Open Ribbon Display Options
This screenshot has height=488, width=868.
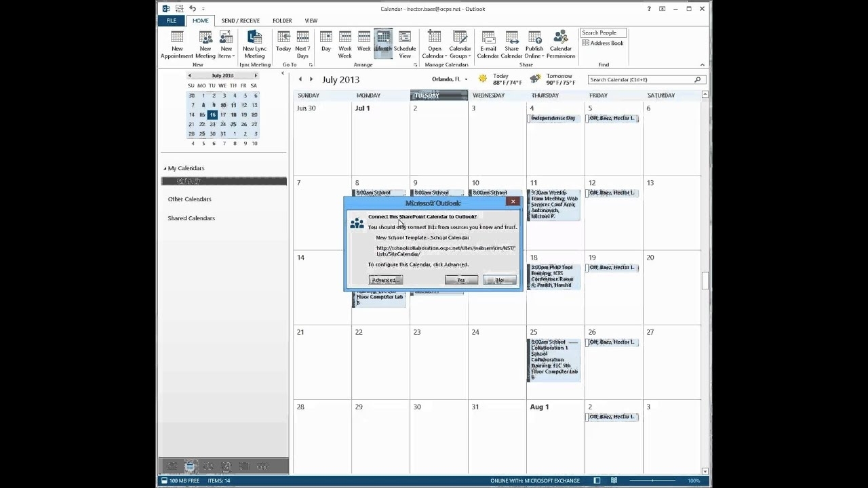tap(663, 9)
